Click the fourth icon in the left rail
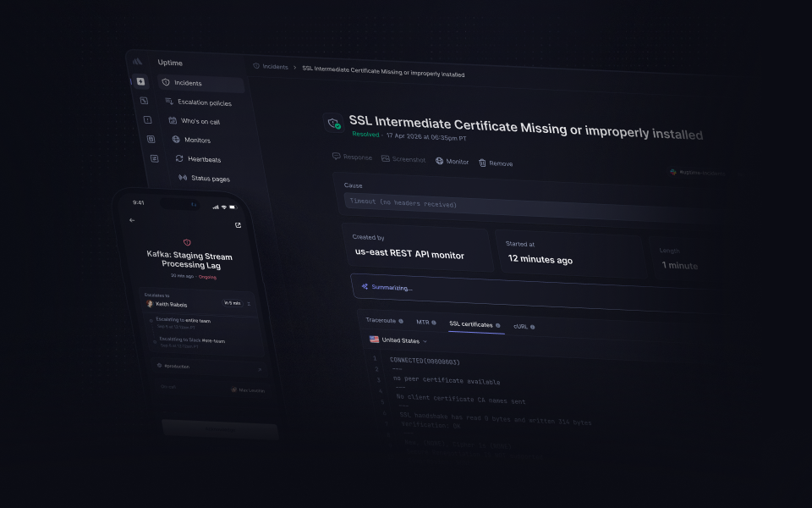812x508 pixels. tap(151, 139)
